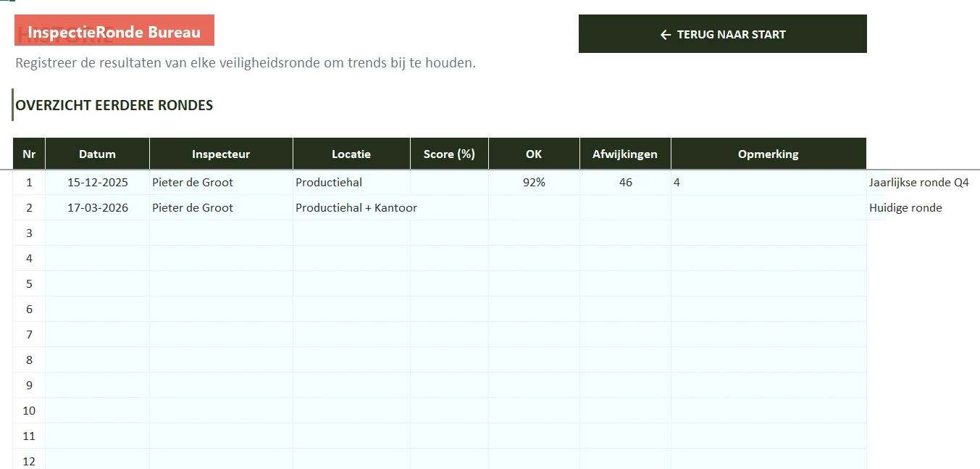Click the cell containing 46
This screenshot has width=980, height=469.
coord(625,183)
